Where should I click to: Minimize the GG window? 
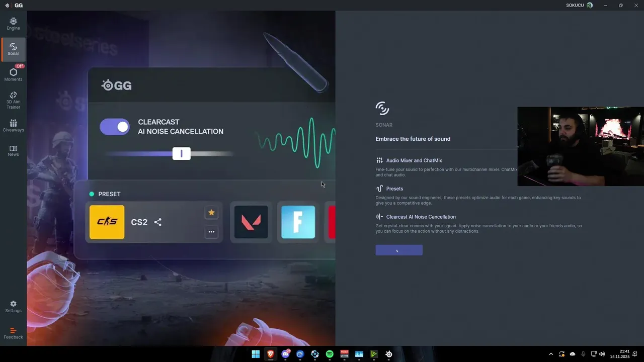(605, 5)
